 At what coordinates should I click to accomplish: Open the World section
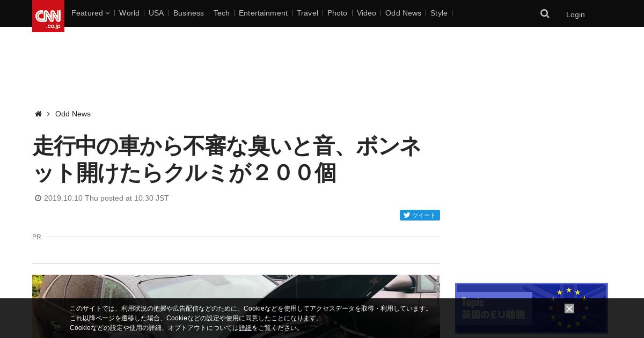coord(129,13)
